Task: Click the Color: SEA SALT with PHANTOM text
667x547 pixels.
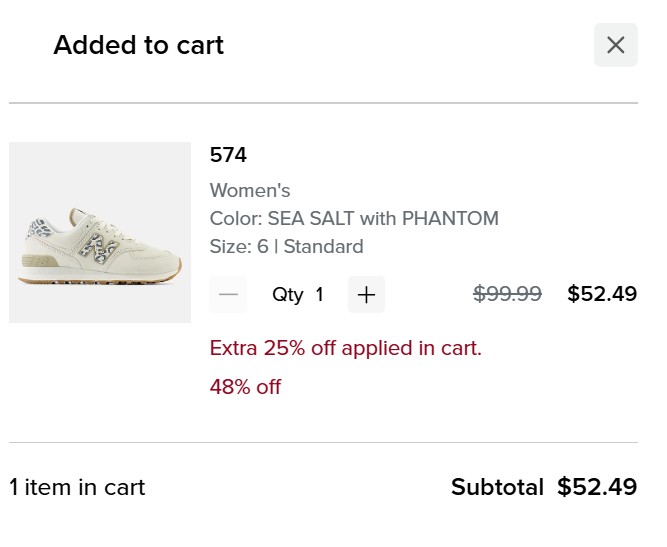Action: tap(354, 218)
